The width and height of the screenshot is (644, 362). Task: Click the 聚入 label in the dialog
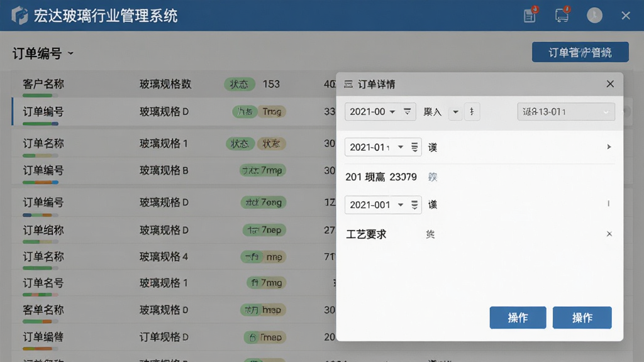[x=432, y=112]
